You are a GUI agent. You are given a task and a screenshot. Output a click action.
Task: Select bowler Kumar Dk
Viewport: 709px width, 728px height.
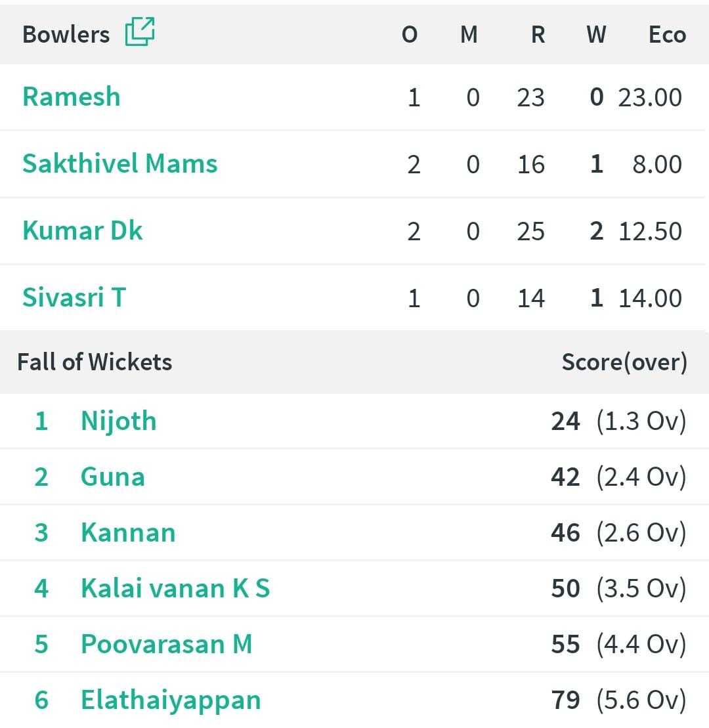[83, 230]
